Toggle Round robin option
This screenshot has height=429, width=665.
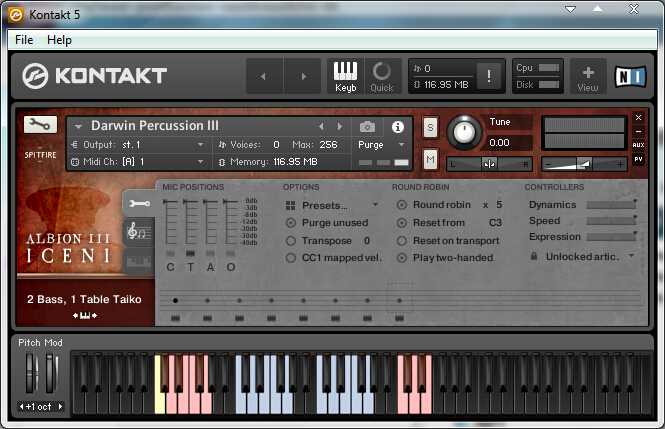pyautogui.click(x=402, y=205)
